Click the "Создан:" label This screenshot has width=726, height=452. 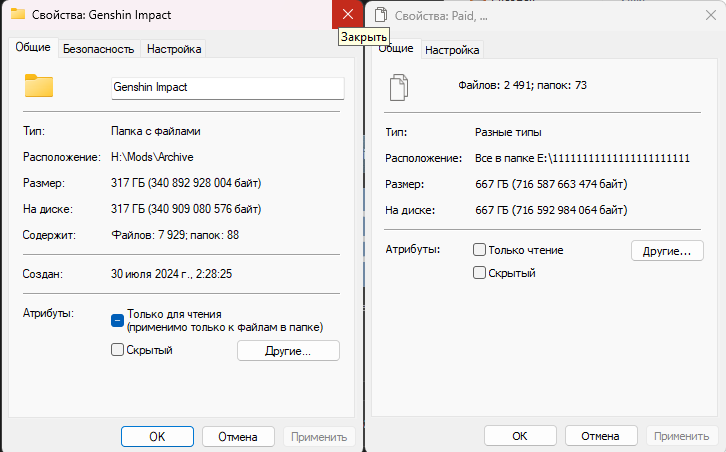43,274
